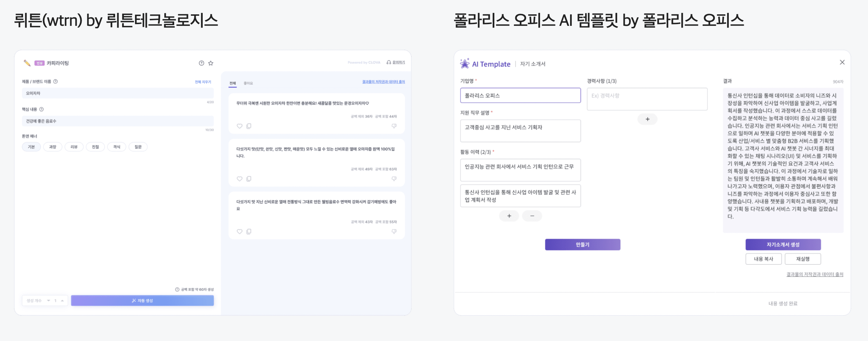Switch to the 좋아요 results tab
This screenshot has width=868, height=341.
coord(248,83)
